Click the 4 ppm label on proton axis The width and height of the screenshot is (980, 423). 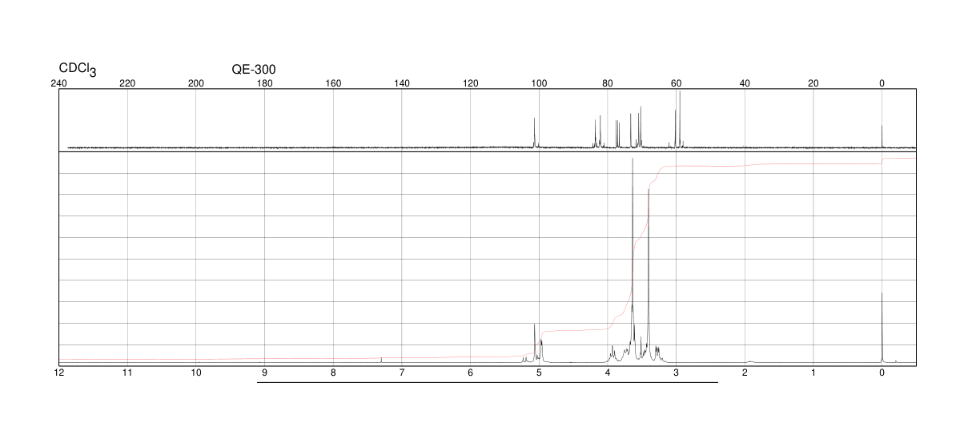[x=608, y=373]
